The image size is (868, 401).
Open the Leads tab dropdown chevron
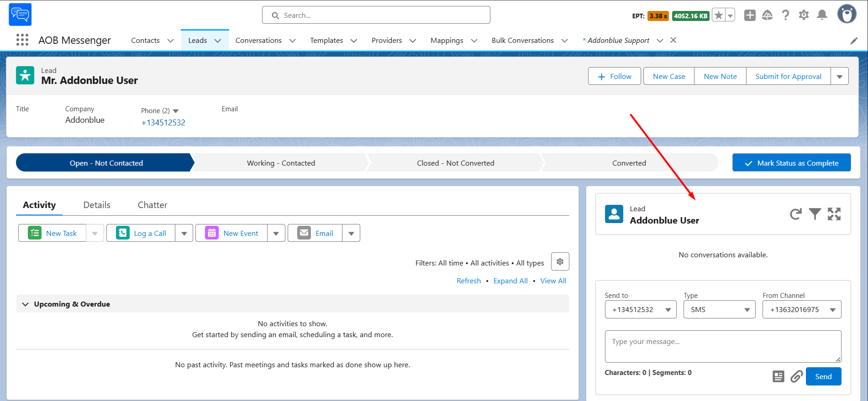coord(218,41)
